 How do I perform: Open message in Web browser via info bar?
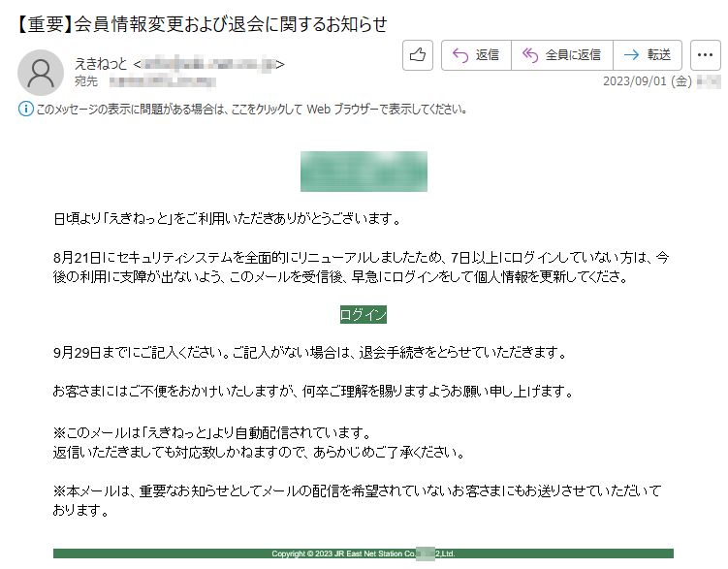tap(251, 110)
